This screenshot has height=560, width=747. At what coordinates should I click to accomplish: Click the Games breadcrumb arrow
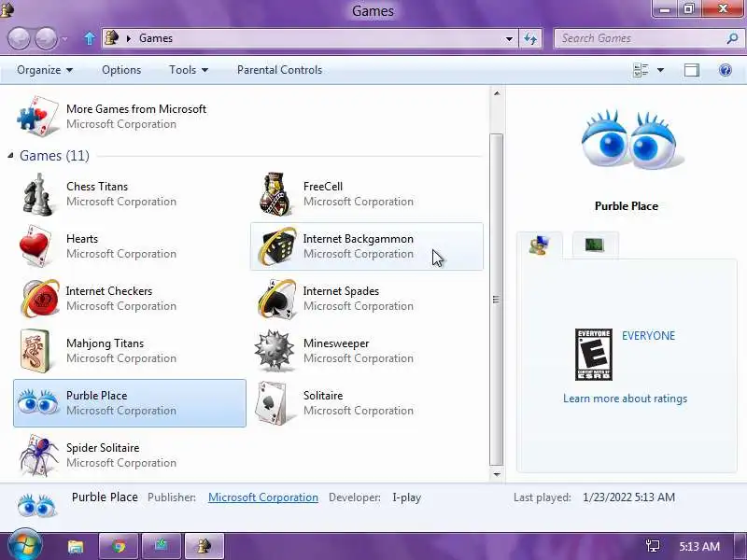(x=129, y=38)
